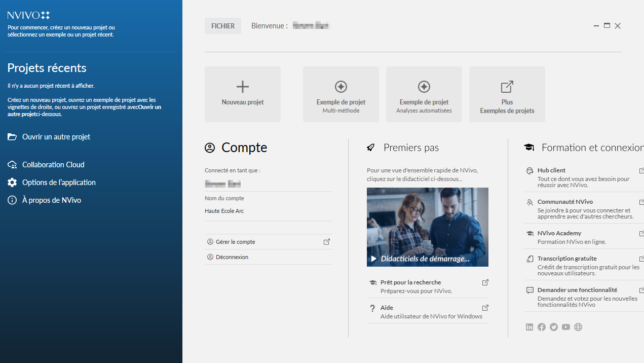Click the user icon beside Déconnexion

coord(210,257)
